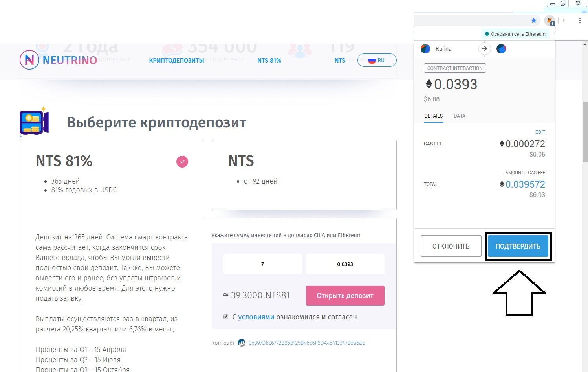Toggle the agreement checkbox for условиями
The height and width of the screenshot is (372, 588).
(x=226, y=317)
